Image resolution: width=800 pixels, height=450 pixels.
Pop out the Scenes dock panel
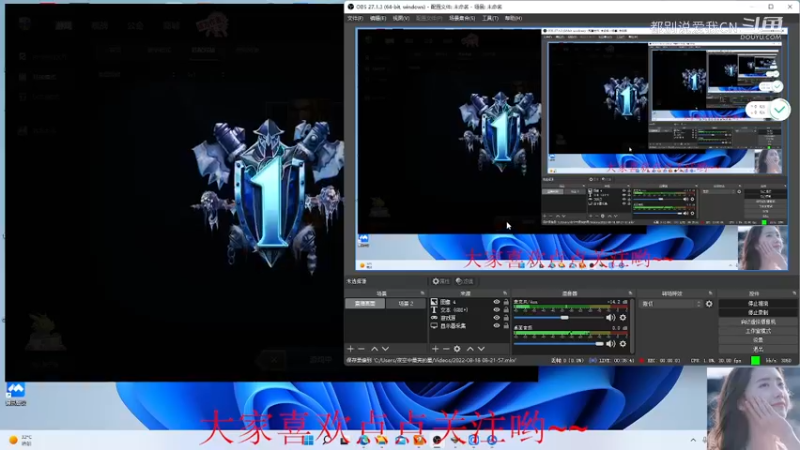[x=422, y=293]
